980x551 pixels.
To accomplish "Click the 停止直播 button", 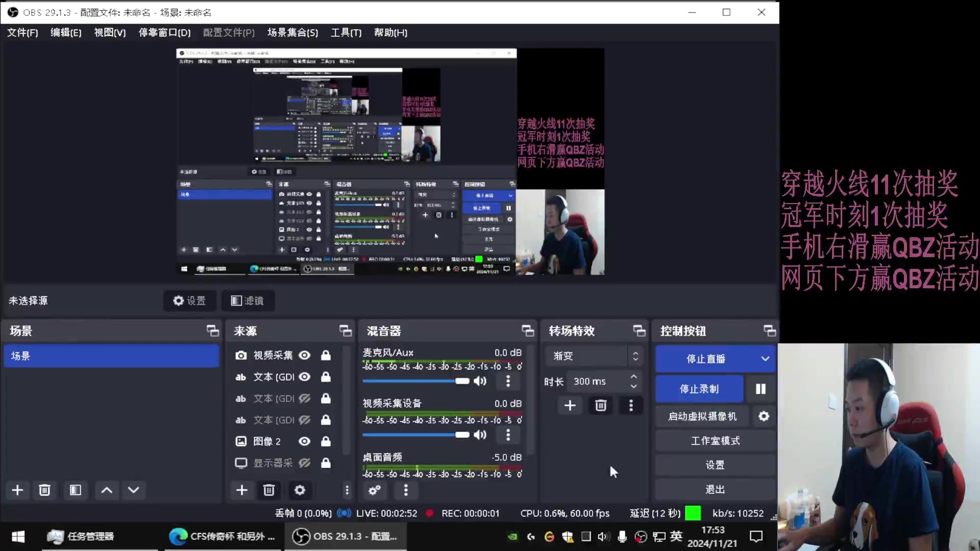I will [x=705, y=359].
